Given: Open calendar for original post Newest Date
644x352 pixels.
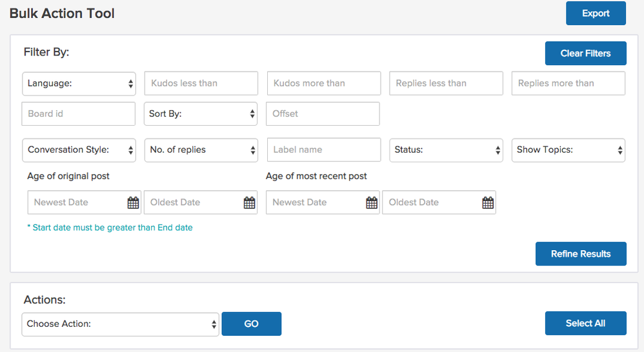Looking at the screenshot, I should tap(133, 202).
